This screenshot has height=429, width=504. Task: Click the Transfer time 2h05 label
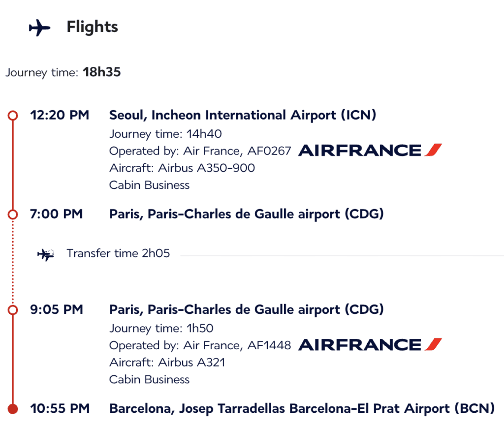point(118,253)
